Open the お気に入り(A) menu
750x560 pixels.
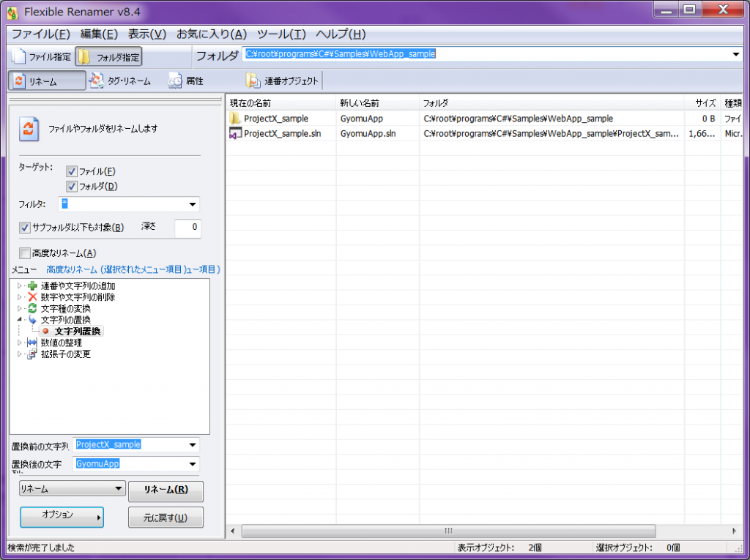coord(212,34)
